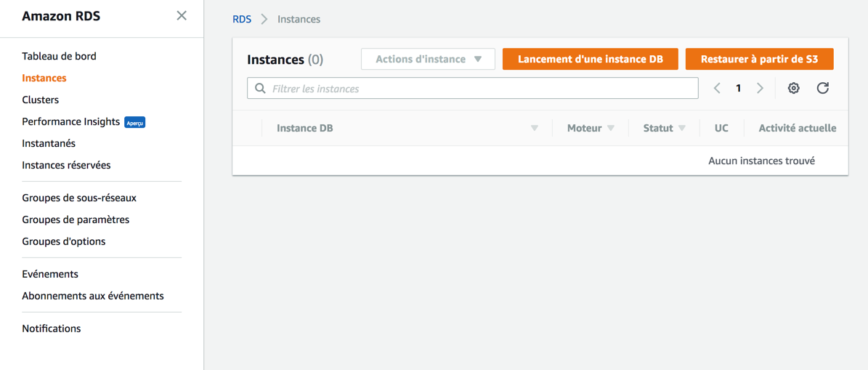Go to next page arrow
Screen dimensions: 868x370
click(x=760, y=88)
